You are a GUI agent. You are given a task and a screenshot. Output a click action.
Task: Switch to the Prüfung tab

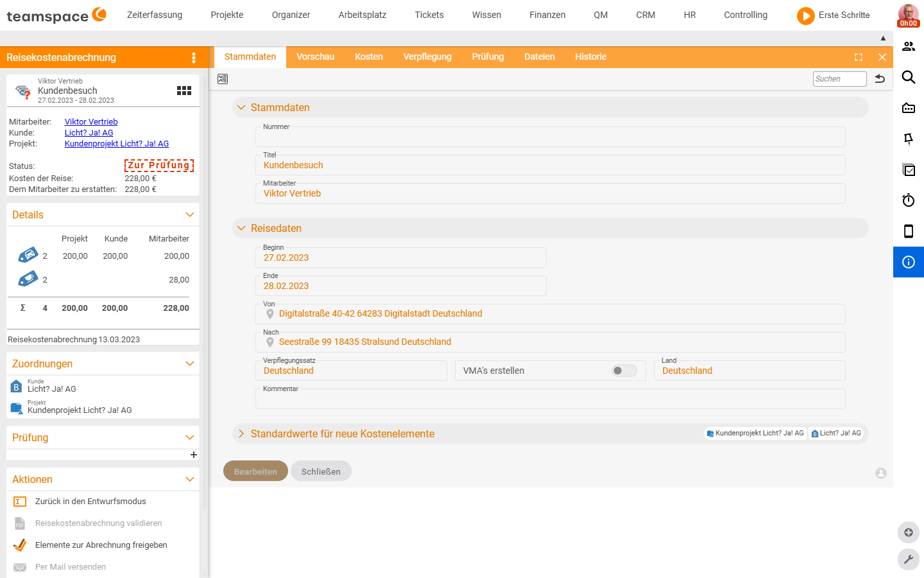tap(488, 57)
